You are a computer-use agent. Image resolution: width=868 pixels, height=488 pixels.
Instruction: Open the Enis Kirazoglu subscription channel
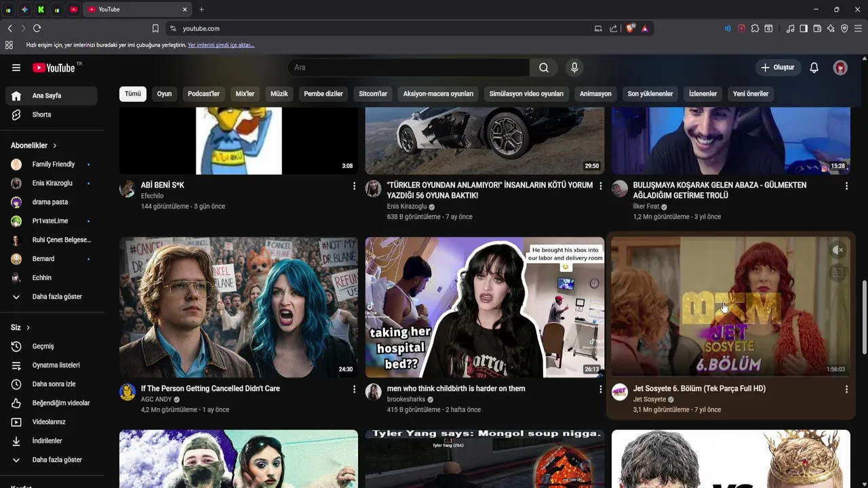(52, 183)
